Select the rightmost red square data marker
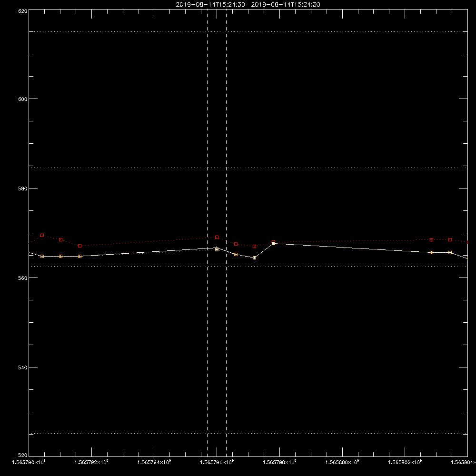Screen dimensions: 476x476 coord(450,240)
